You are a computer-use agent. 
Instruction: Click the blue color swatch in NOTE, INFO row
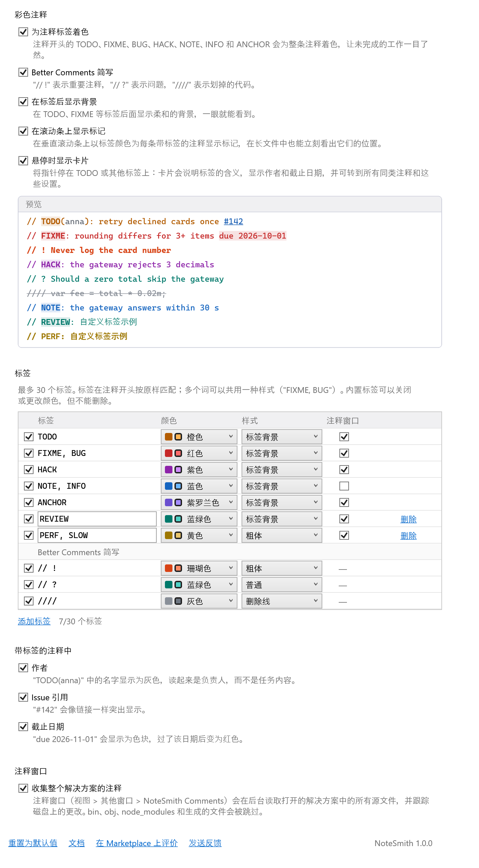coord(169,486)
